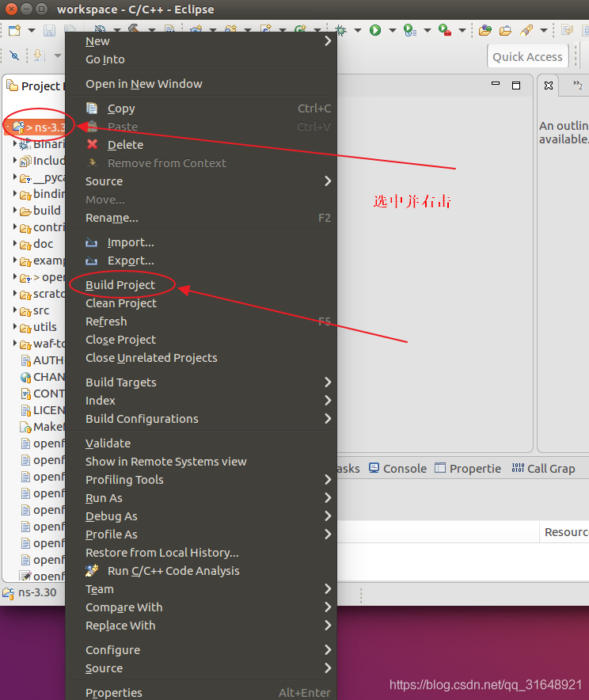Image resolution: width=589 pixels, height=700 pixels.
Task: Select the scratch folder icon
Action: click(25, 295)
